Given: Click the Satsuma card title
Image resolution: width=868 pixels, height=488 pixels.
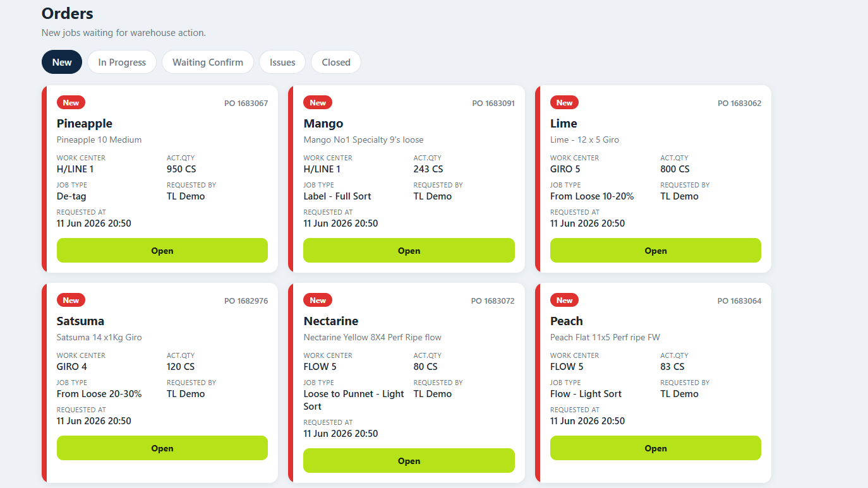Looking at the screenshot, I should (80, 321).
